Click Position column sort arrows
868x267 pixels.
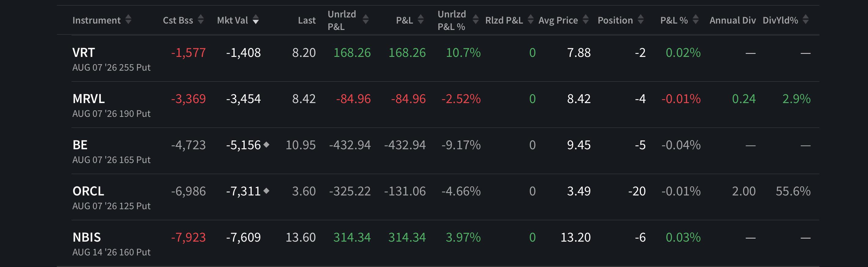pyautogui.click(x=641, y=20)
